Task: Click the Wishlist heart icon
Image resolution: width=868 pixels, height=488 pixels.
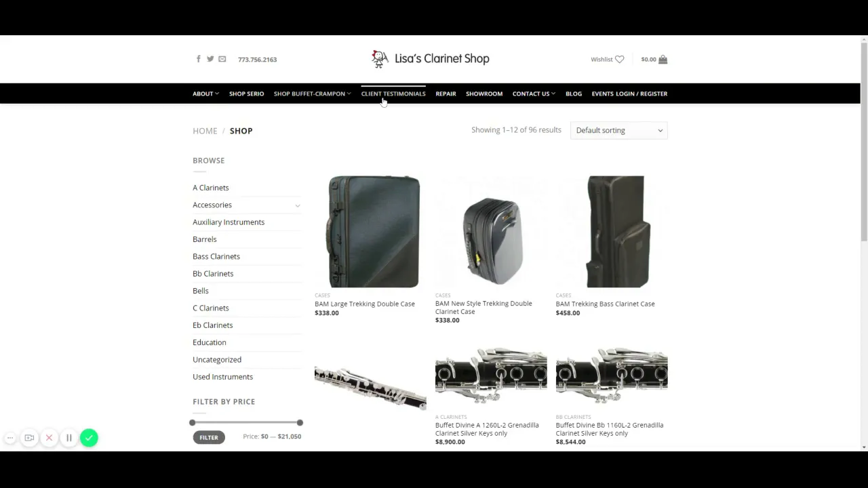Action: click(619, 60)
